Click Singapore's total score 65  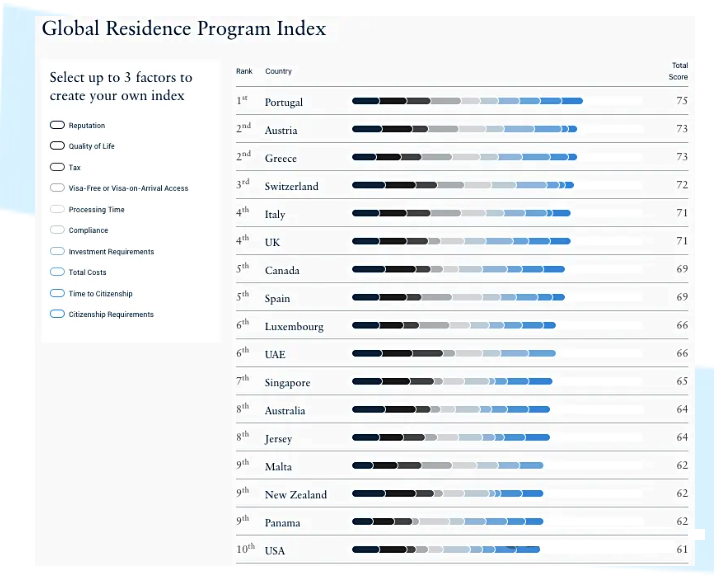tap(682, 381)
